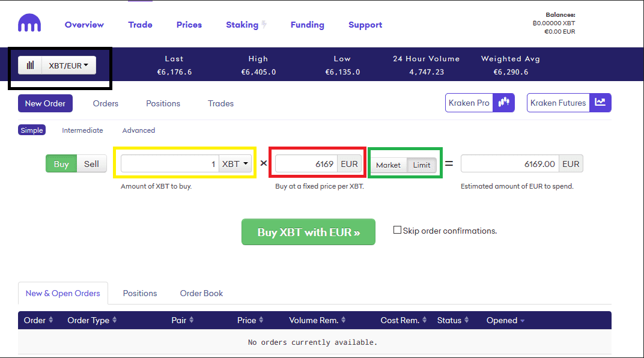Image resolution: width=644 pixels, height=358 pixels.
Task: Open Kraken Futures chart icon
Action: point(600,103)
